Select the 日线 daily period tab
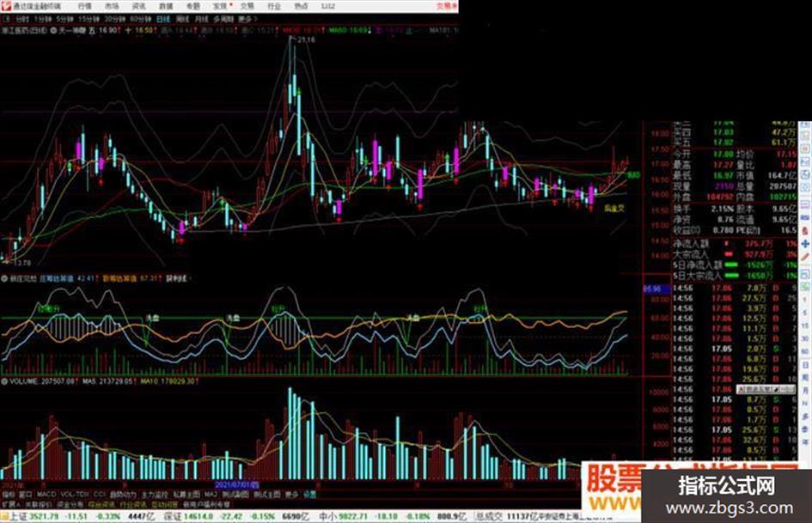The height and width of the screenshot is (523, 812). (163, 19)
